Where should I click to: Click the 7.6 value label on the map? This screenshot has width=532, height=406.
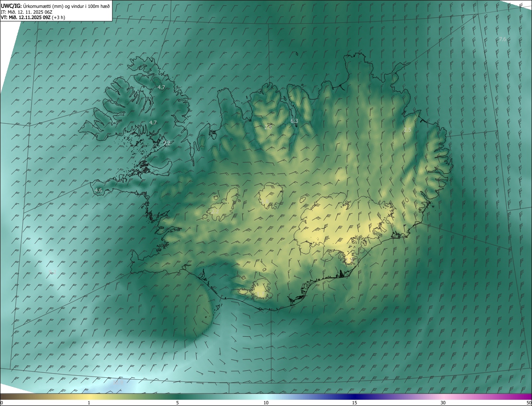[502, 39]
